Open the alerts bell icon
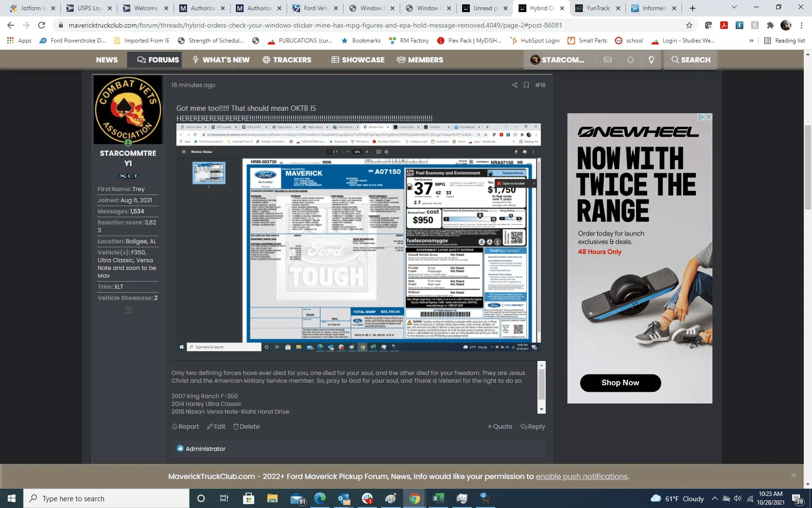This screenshot has height=508, width=812. coord(630,60)
